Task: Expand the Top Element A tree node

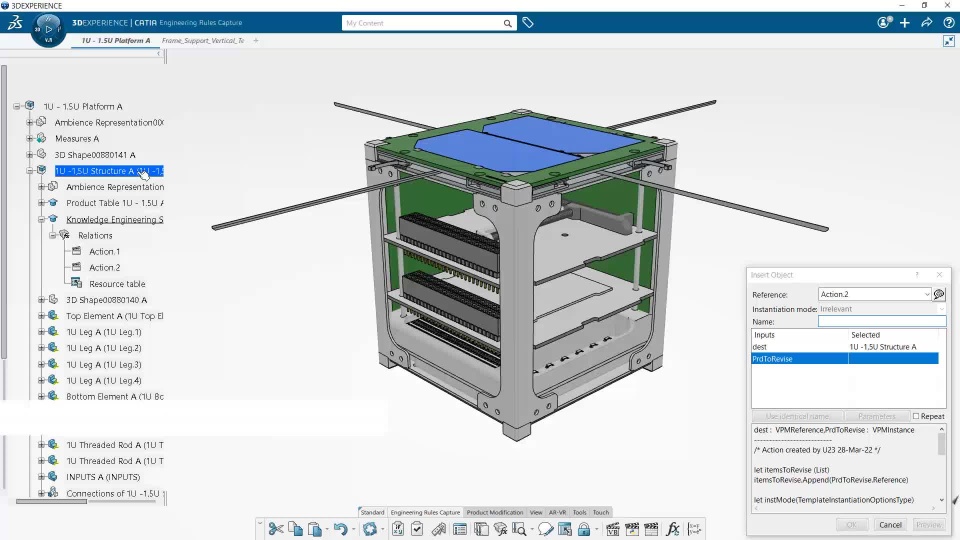Action: 42,316
